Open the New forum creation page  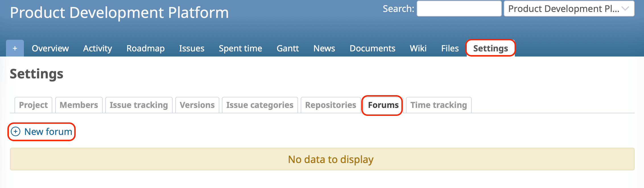48,131
